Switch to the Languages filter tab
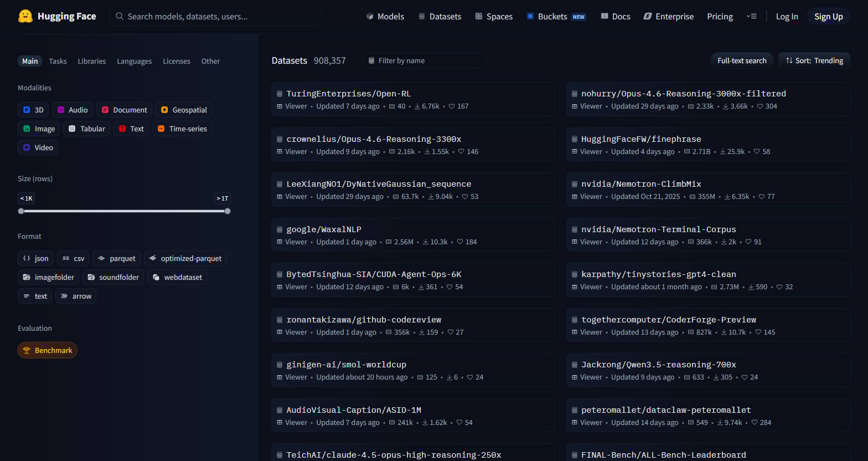 (135, 61)
